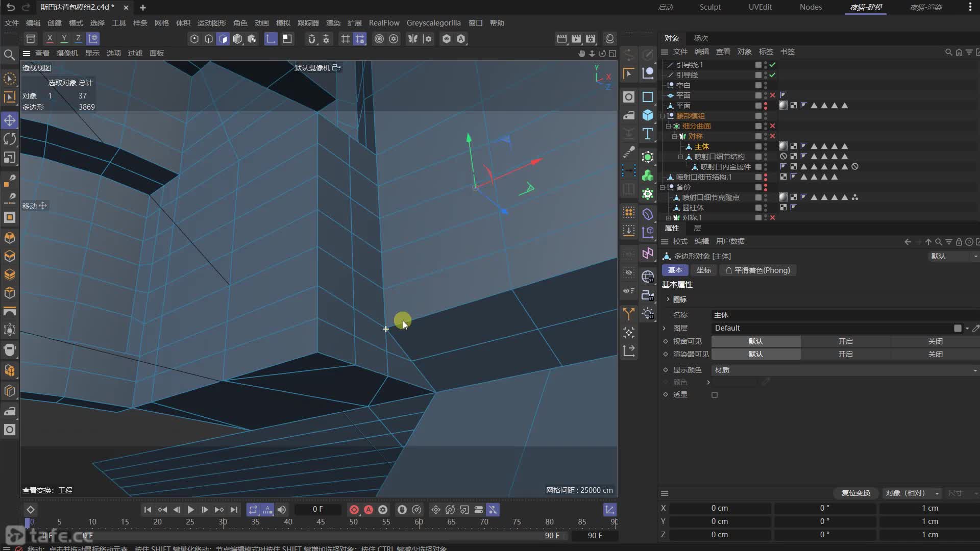
Task: Click the render view clapperboard icon
Action: click(562, 39)
